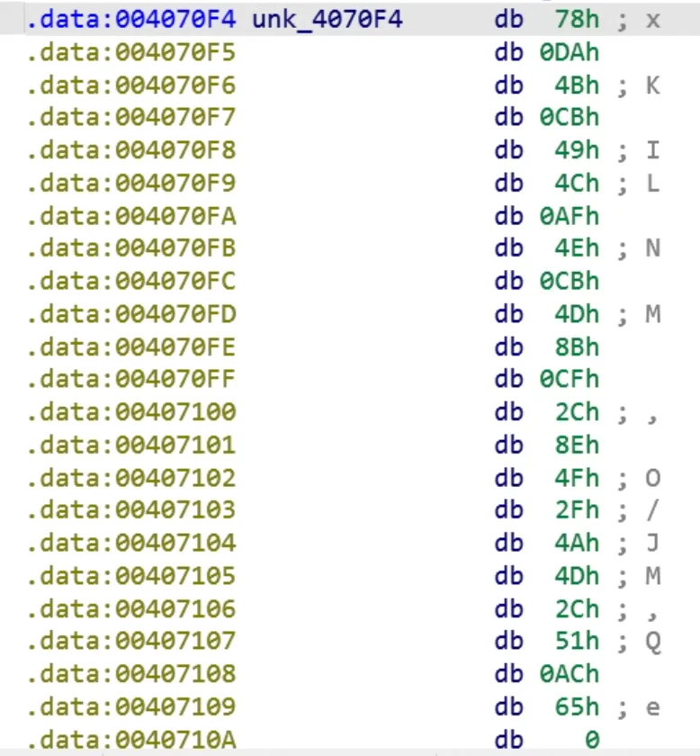
Task: Click the 0AFh byte value
Action: pyautogui.click(x=570, y=216)
